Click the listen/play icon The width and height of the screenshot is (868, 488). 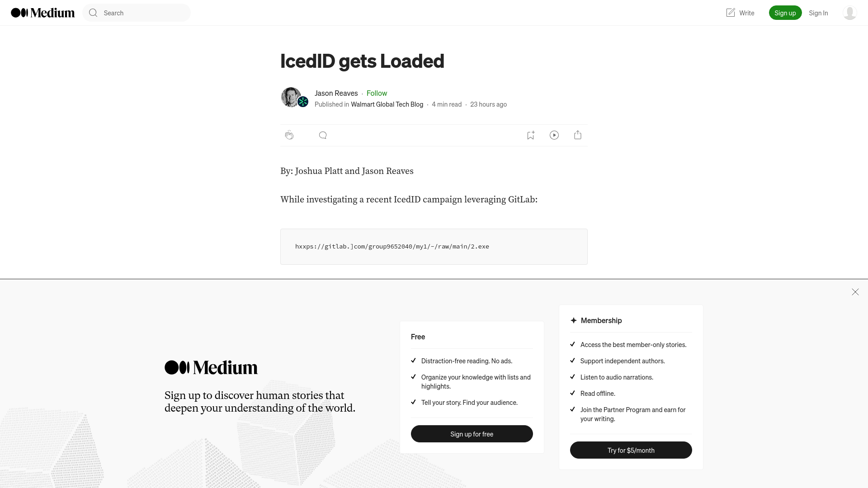point(554,135)
